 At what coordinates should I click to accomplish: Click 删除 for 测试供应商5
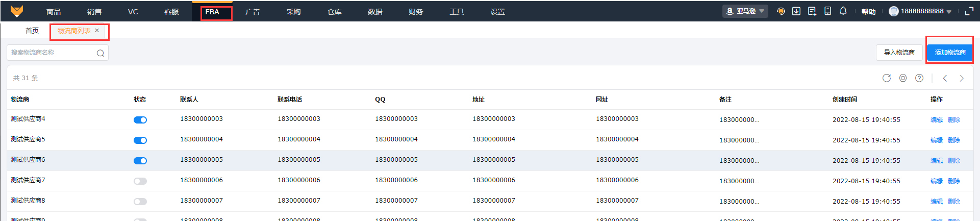click(x=954, y=140)
